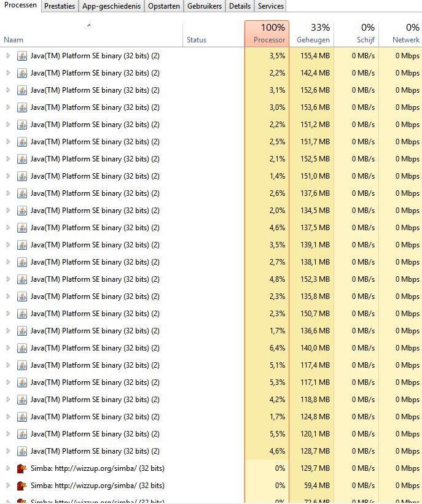
Task: Open the App-geschiedenis tab
Action: coord(112,6)
